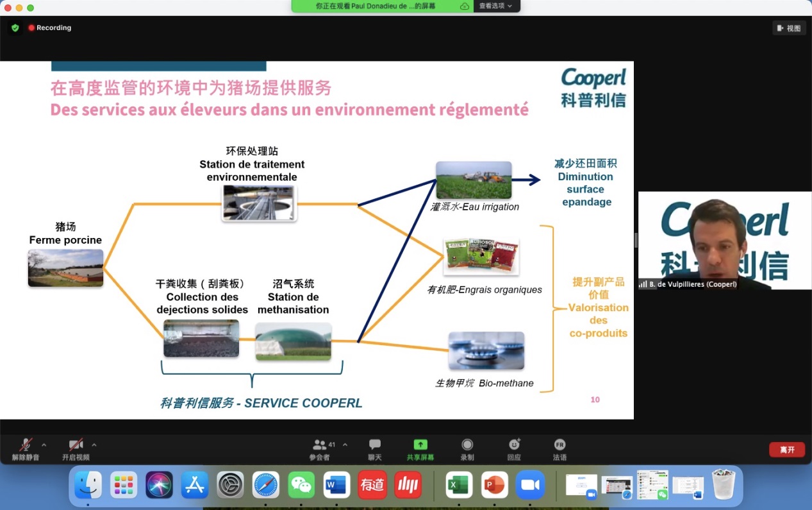Open the red waveform app in Dock
Image resolution: width=812 pixels, height=510 pixels.
[x=408, y=485]
